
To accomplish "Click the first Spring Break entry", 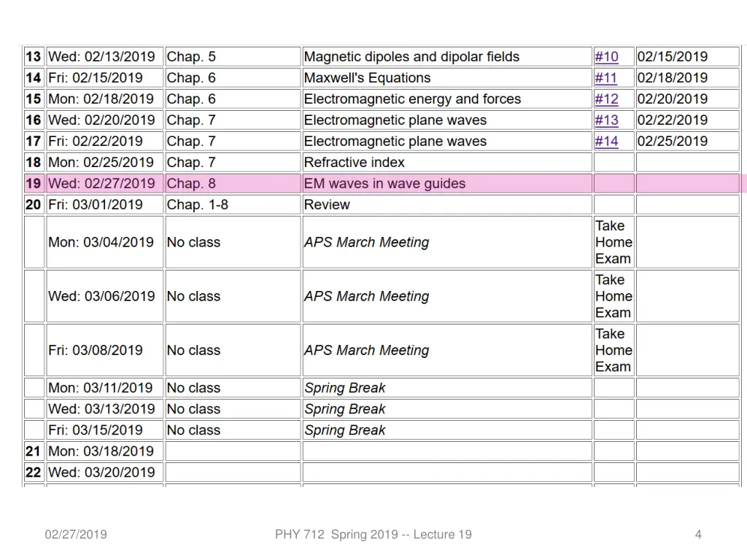I will (345, 388).
